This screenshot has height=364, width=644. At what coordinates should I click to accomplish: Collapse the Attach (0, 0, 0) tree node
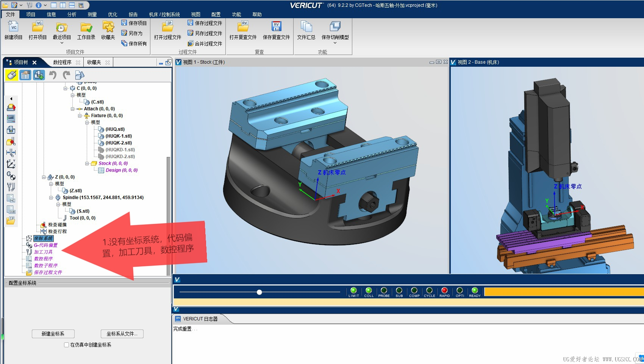[72, 109]
